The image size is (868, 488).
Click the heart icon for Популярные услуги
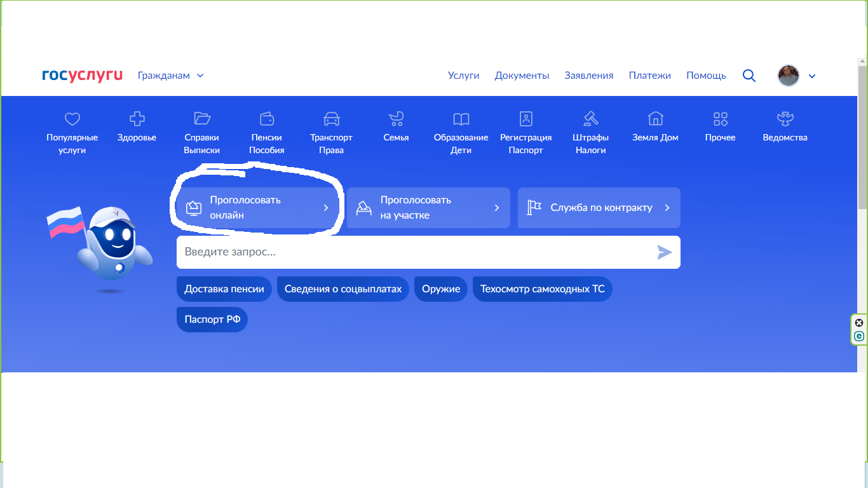[x=72, y=119]
